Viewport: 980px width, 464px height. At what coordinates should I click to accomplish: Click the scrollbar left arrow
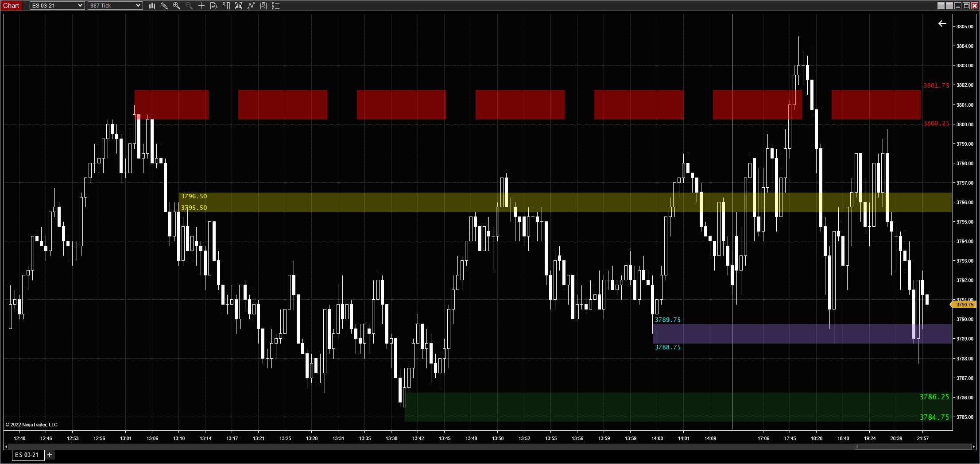pyautogui.click(x=6, y=447)
